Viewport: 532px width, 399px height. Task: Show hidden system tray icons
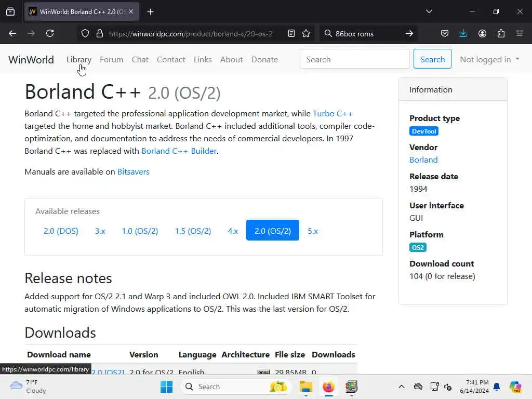402,387
